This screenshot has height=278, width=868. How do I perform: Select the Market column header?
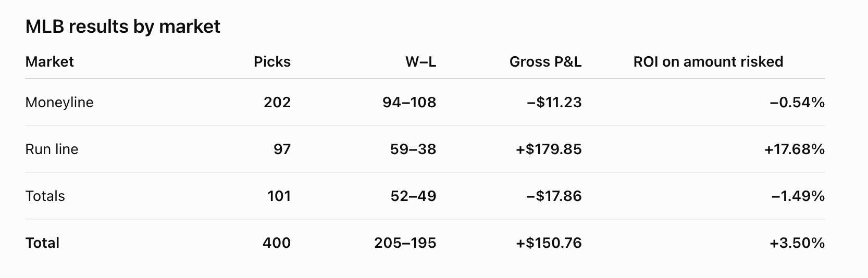pyautogui.click(x=49, y=62)
